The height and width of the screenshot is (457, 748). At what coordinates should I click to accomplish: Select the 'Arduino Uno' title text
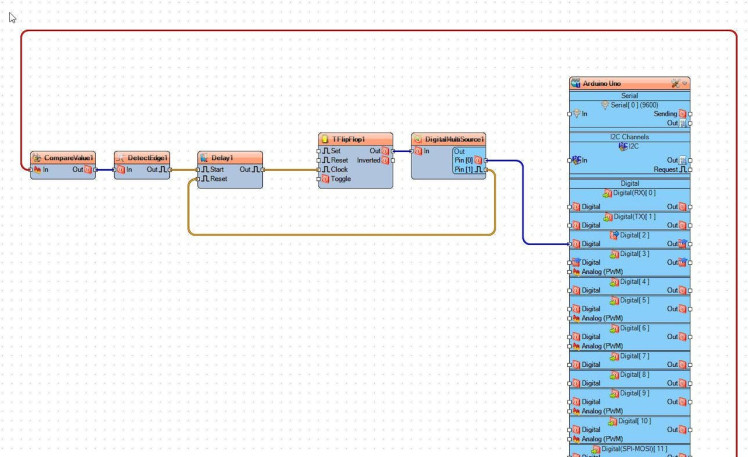(602, 83)
